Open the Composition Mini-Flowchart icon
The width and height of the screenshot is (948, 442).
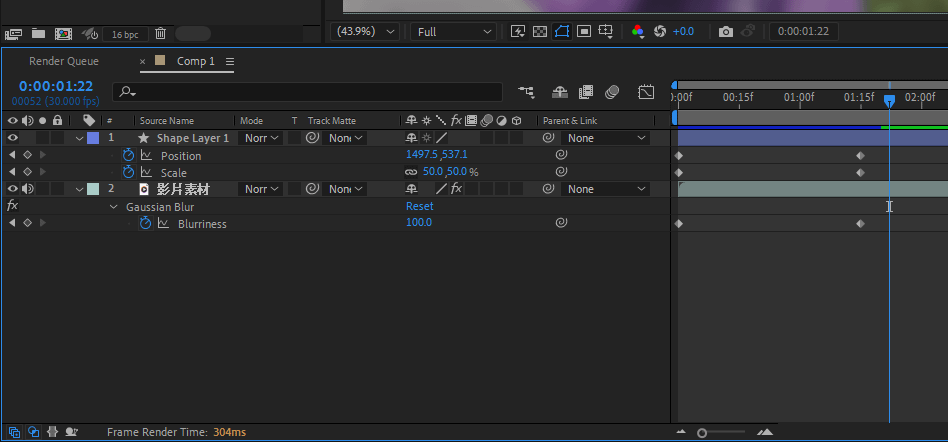pyautogui.click(x=527, y=92)
